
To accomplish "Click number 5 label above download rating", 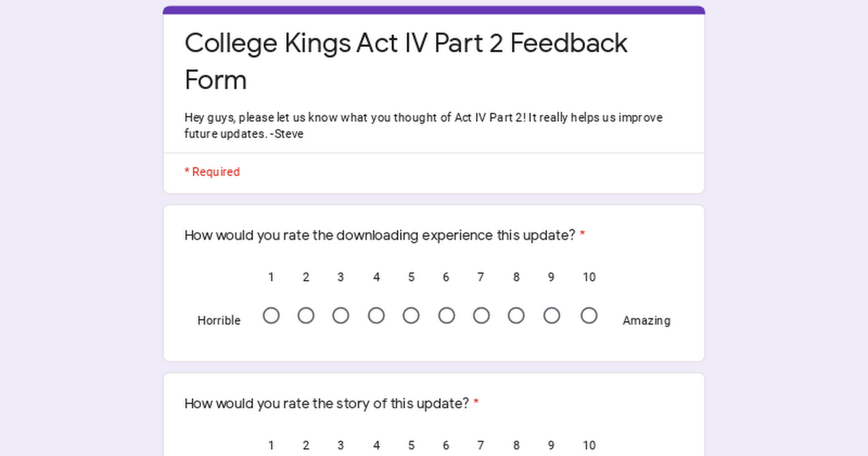I will [411, 277].
